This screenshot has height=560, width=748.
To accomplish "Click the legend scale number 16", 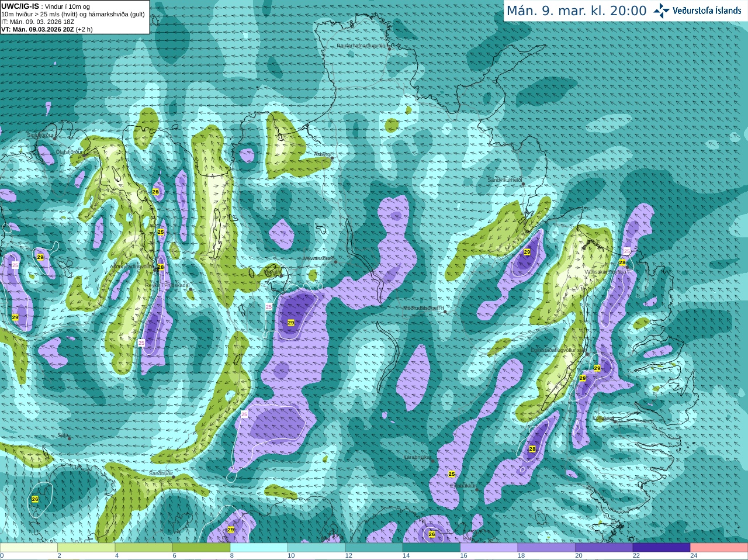I will point(464,556).
